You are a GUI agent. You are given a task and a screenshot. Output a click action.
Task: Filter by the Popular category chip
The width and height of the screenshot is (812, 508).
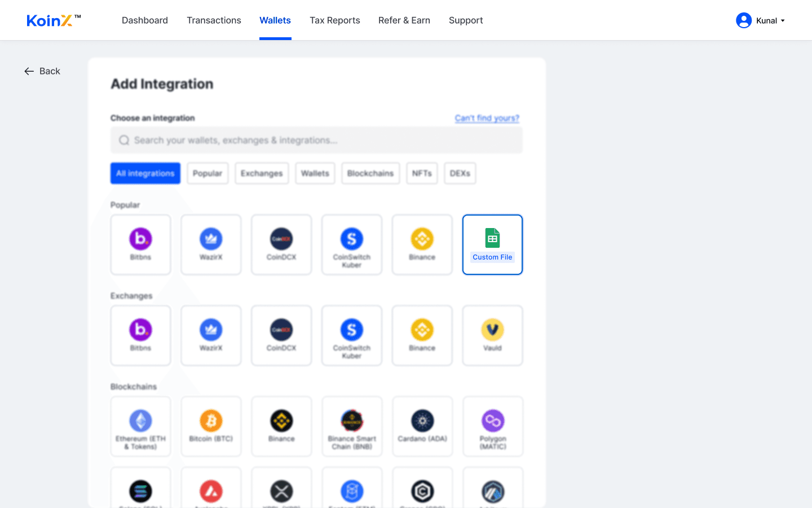pos(208,173)
